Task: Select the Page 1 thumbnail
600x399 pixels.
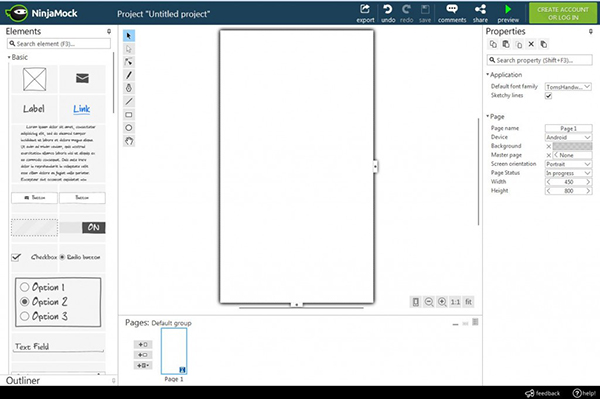Action: click(174, 351)
